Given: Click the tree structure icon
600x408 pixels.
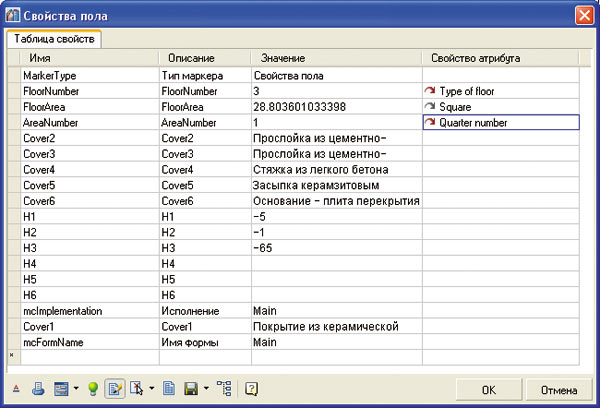Looking at the screenshot, I should coord(223,387).
